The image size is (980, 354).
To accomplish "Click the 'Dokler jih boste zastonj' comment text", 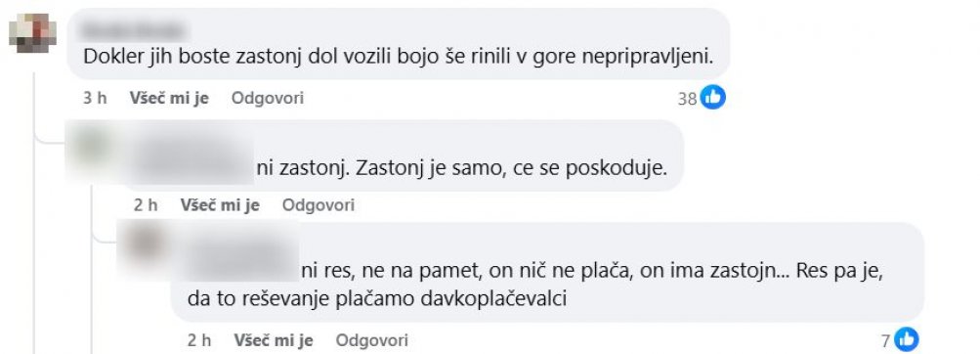I will click(398, 57).
